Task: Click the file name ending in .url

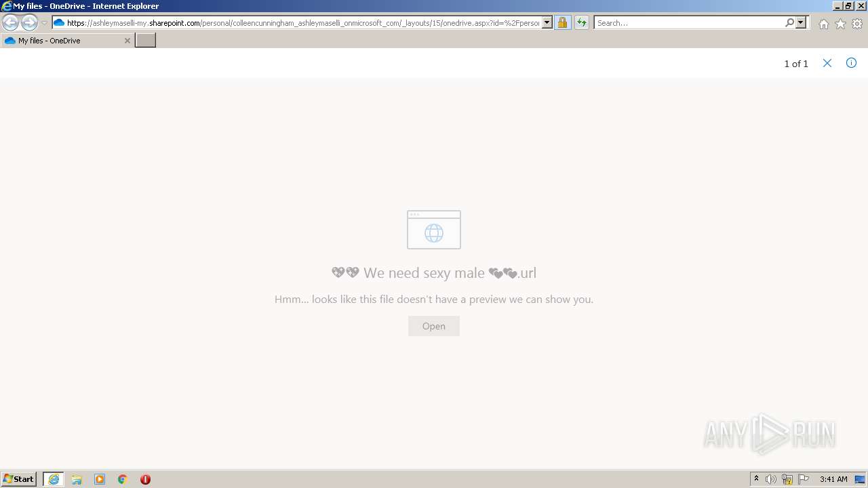Action: pyautogui.click(x=434, y=273)
